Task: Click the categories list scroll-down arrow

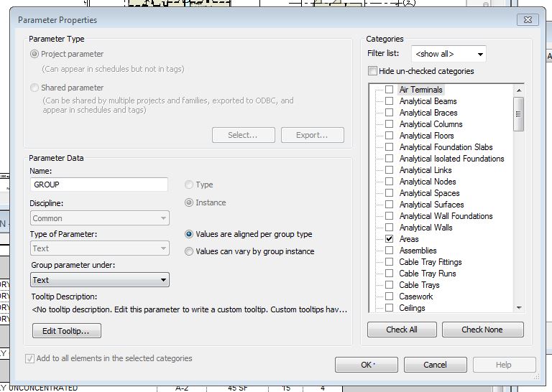Action: tap(518, 307)
